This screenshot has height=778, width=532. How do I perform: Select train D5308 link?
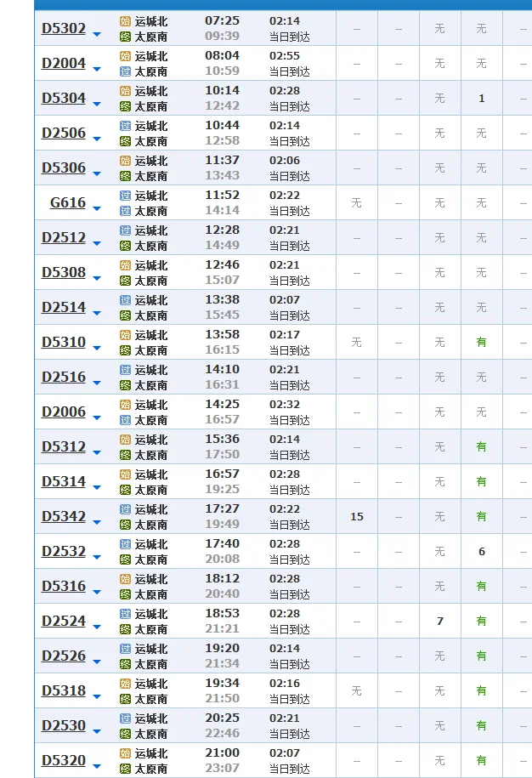pos(64,272)
